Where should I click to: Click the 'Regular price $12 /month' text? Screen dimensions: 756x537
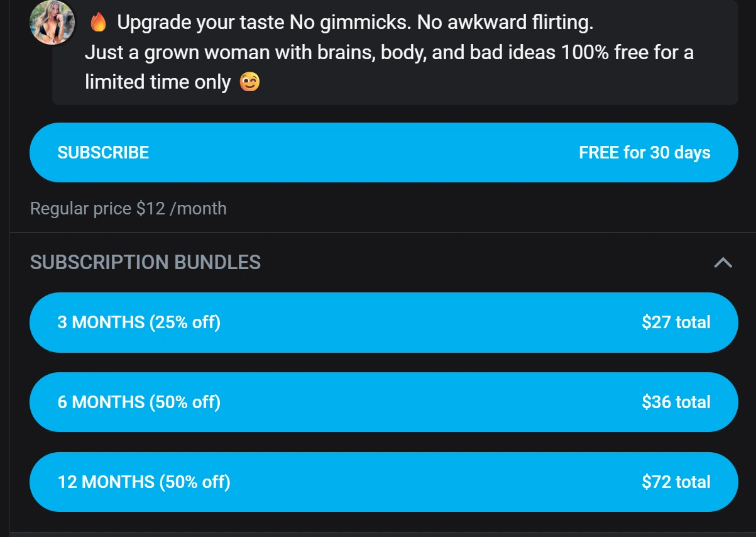click(x=128, y=208)
